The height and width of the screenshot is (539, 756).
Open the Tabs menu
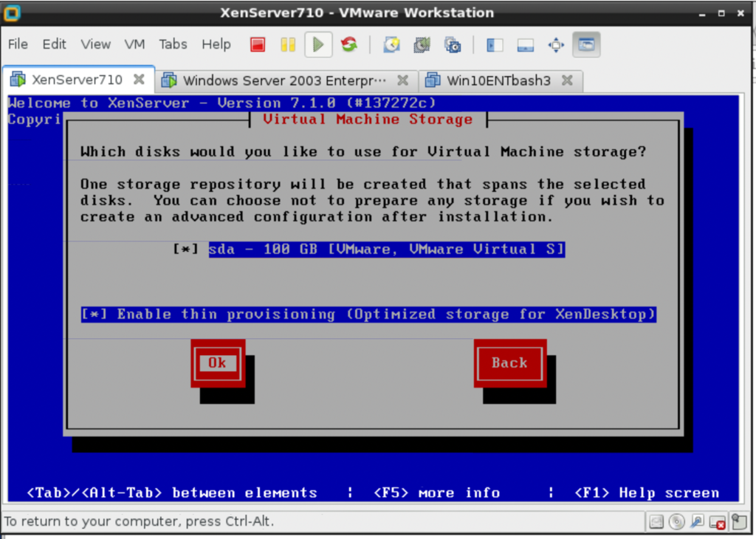[173, 44]
